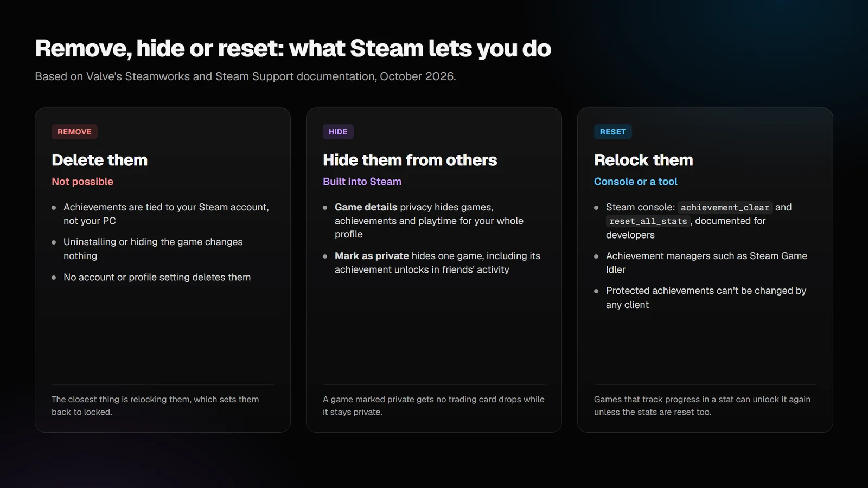Viewport: 868px width, 488px height.
Task: Select the 'Achievement managers such as Steam Game Idler' bullet
Action: [706, 262]
